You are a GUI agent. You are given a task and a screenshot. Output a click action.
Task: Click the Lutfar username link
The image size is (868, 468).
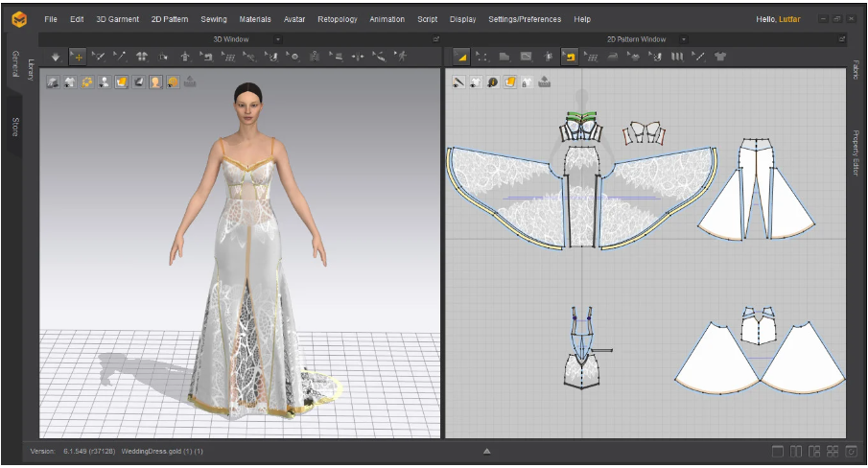pos(789,19)
